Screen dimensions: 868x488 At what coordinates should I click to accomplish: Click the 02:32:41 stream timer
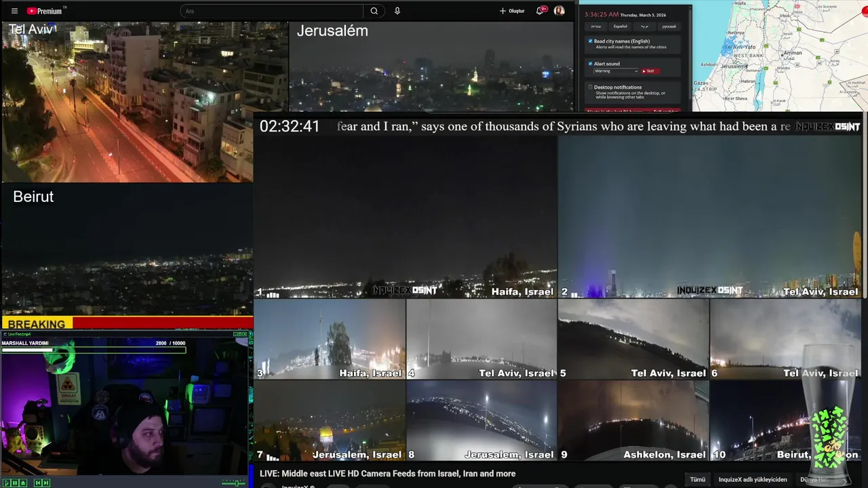[290, 126]
